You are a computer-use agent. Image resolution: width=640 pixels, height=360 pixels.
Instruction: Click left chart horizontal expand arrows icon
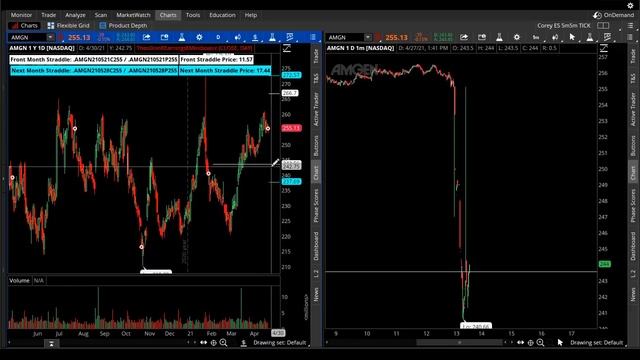(203, 343)
